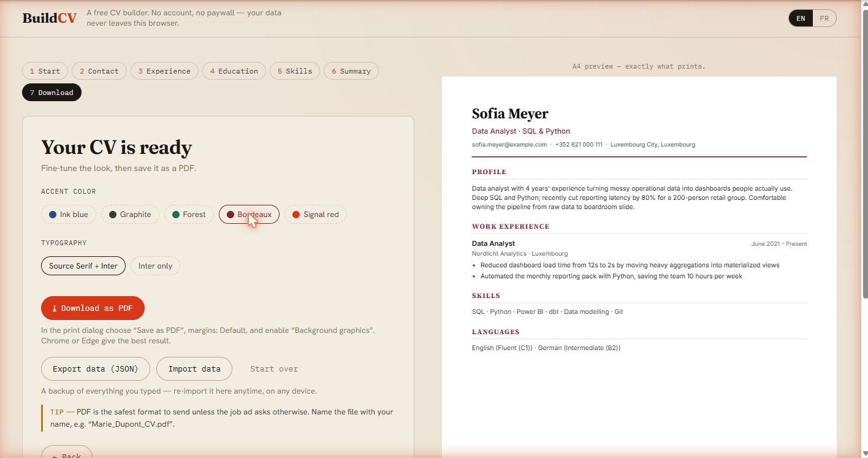Click scrollbar down arrow
Screen dimensions: 868x458
point(865,453)
